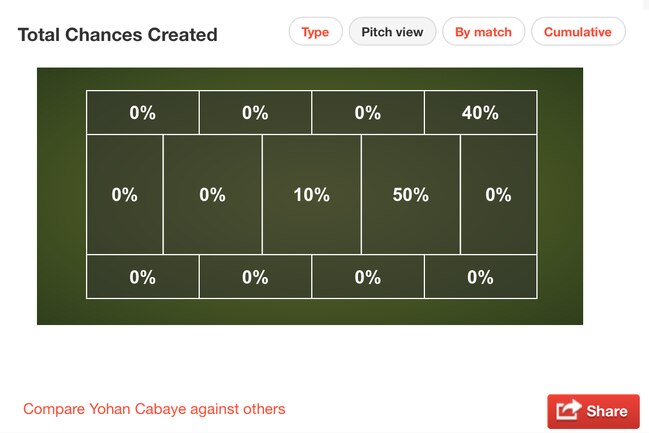The image size is (649, 433).
Task: Select the 10% center pitch zone
Action: [312, 195]
